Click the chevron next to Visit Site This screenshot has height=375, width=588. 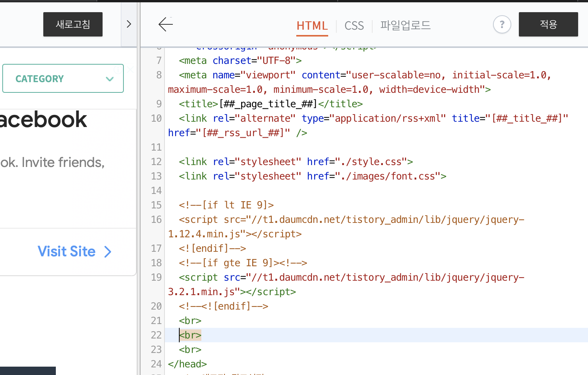108,252
